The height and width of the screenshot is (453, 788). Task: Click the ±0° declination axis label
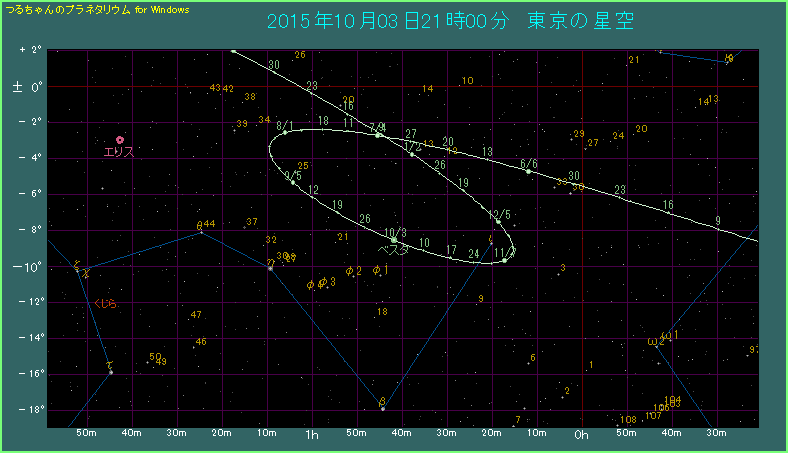pos(26,87)
